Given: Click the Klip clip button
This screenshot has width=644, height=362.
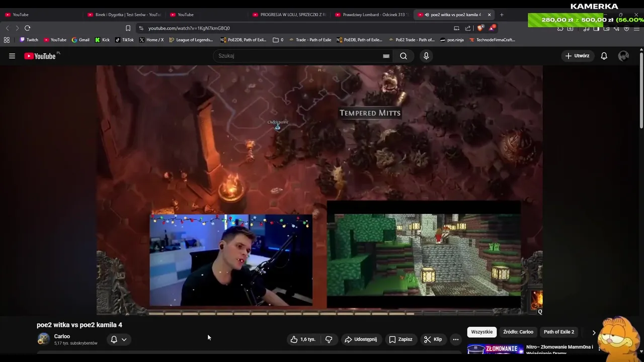Looking at the screenshot, I should click(x=433, y=339).
